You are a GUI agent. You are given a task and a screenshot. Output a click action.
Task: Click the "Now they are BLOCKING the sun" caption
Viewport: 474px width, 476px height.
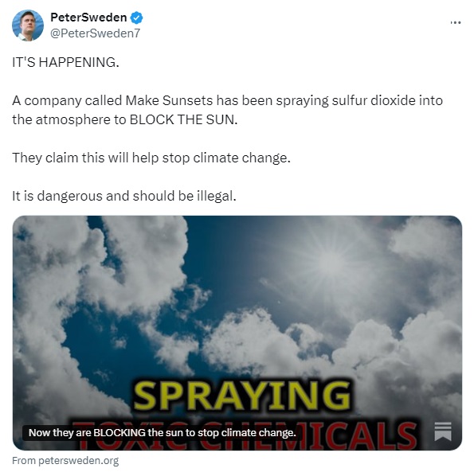pyautogui.click(x=163, y=432)
